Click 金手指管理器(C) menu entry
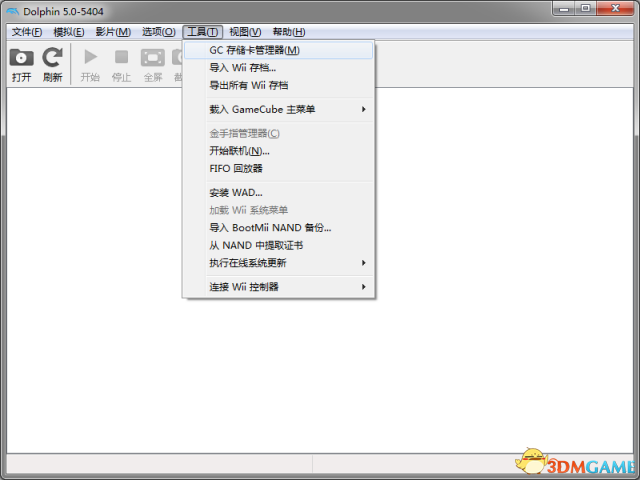 pyautogui.click(x=278, y=133)
